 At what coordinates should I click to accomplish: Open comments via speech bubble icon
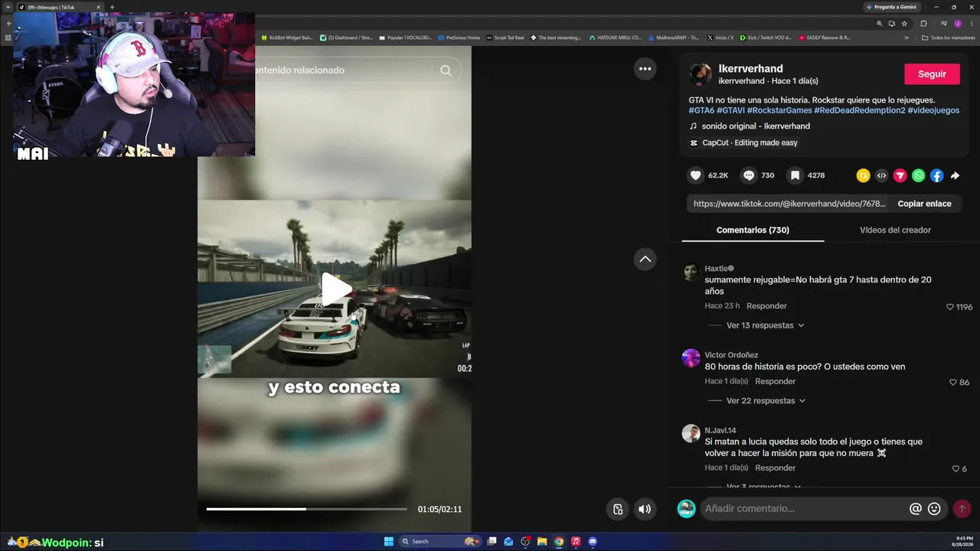[x=749, y=175]
